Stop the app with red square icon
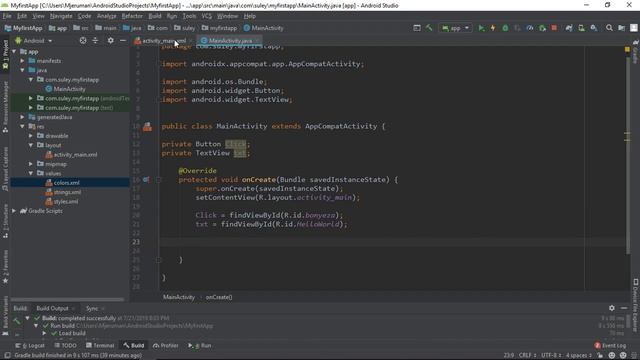The height and width of the screenshot is (360, 640). (554, 28)
